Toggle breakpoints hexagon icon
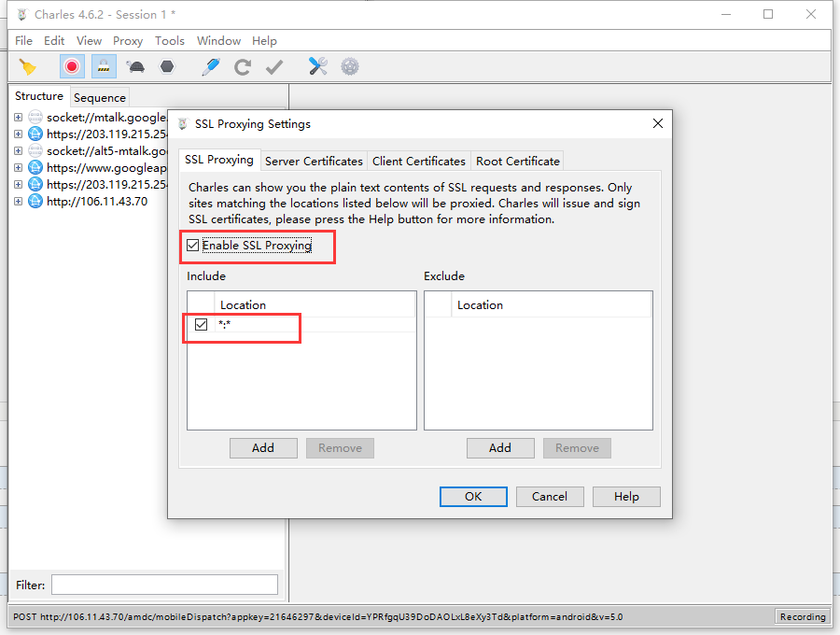 168,67
